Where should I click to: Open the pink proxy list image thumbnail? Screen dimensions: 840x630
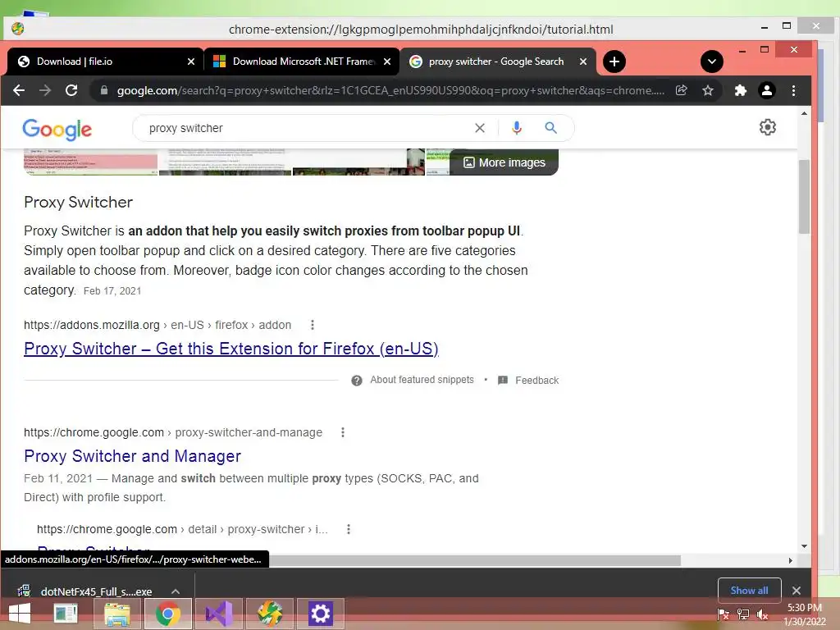click(x=90, y=162)
